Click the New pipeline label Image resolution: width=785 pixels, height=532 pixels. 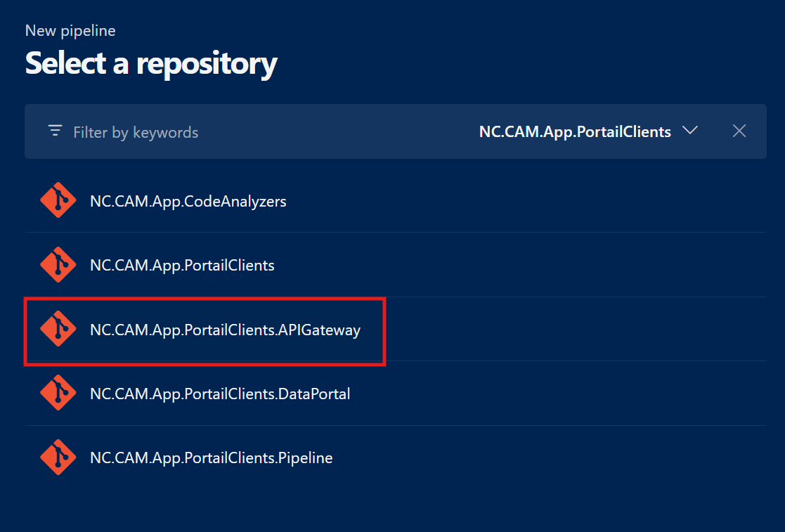(70, 31)
